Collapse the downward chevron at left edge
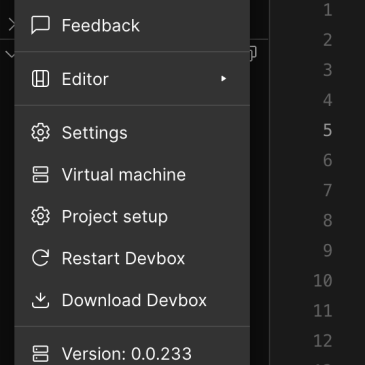 tap(10, 54)
